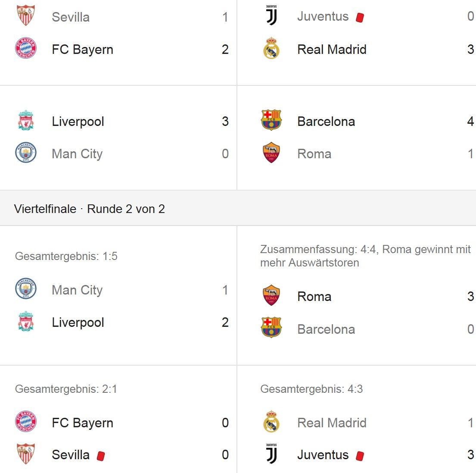
Task: Open the Liverpool 3 Man City 0 match
Action: [x=118, y=138]
